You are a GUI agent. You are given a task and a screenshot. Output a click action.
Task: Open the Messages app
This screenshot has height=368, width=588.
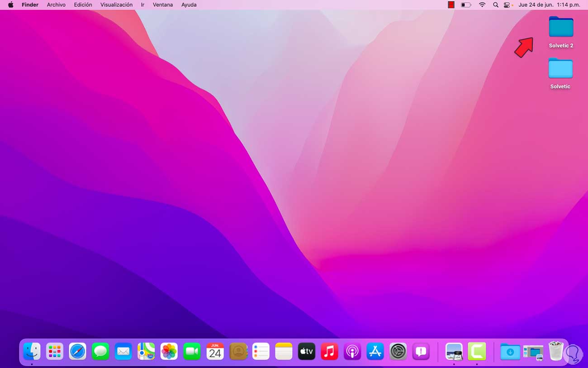coord(100,351)
